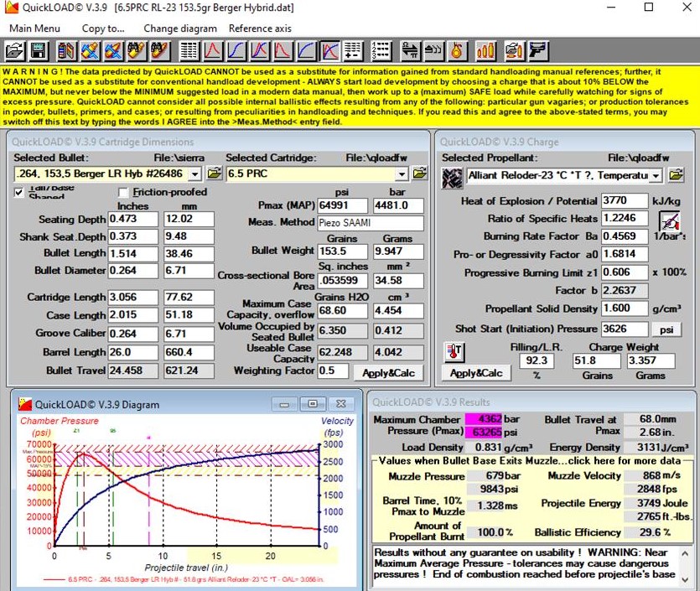Click the Meas. Method field Piezo SAAMI
The image size is (700, 591).
(371, 223)
